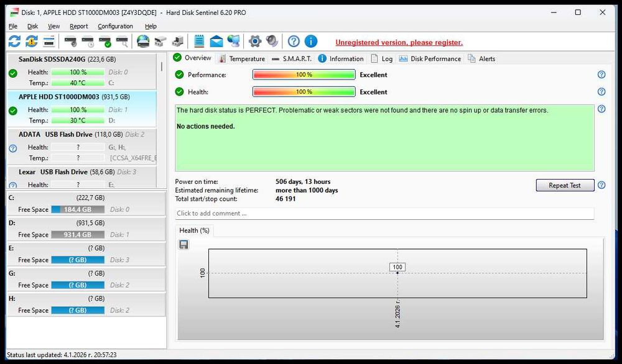This screenshot has height=364, width=622.
Task: Switch to Disk Performance tab
Action: click(x=430, y=58)
